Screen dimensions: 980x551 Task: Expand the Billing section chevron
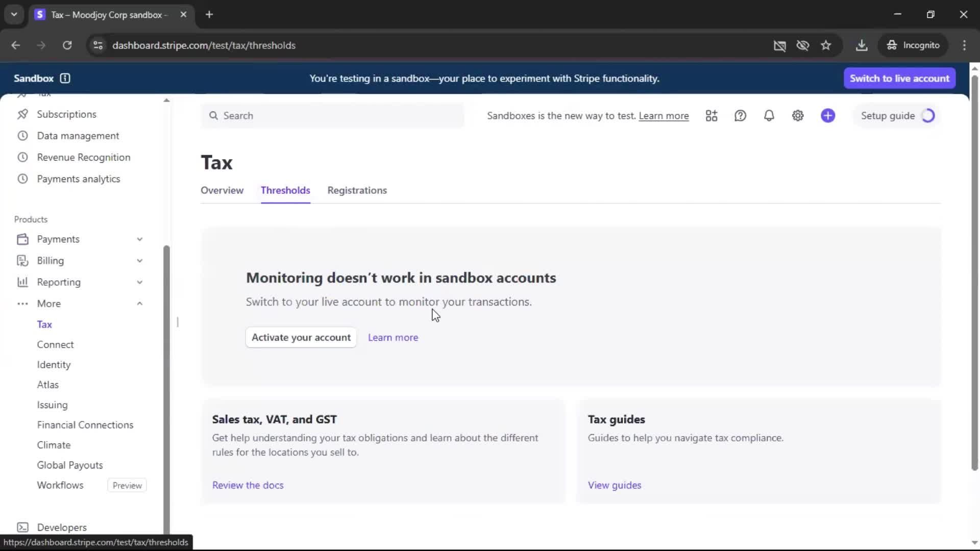[139, 261]
